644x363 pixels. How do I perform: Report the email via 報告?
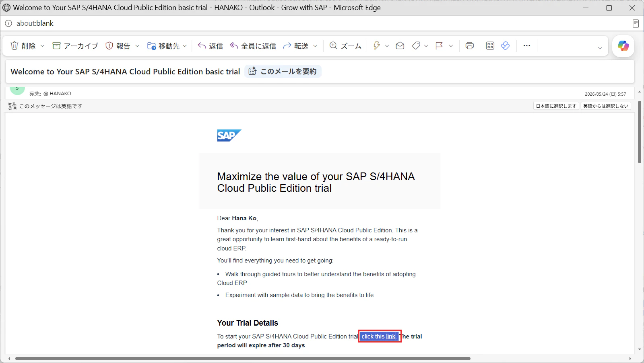click(x=118, y=46)
